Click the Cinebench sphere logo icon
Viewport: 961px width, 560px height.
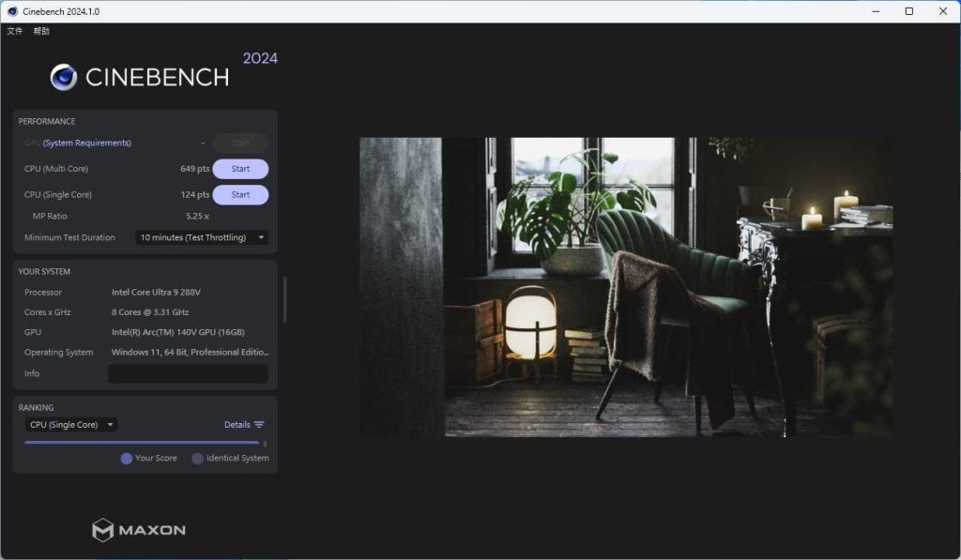pyautogui.click(x=64, y=77)
